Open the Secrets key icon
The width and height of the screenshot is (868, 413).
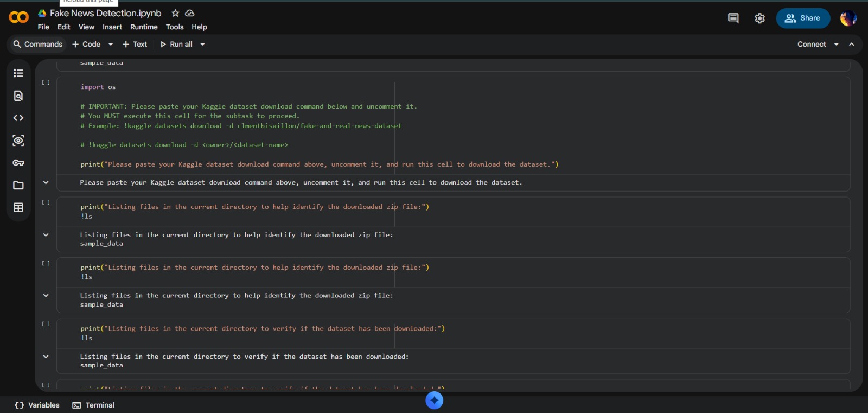(x=18, y=163)
